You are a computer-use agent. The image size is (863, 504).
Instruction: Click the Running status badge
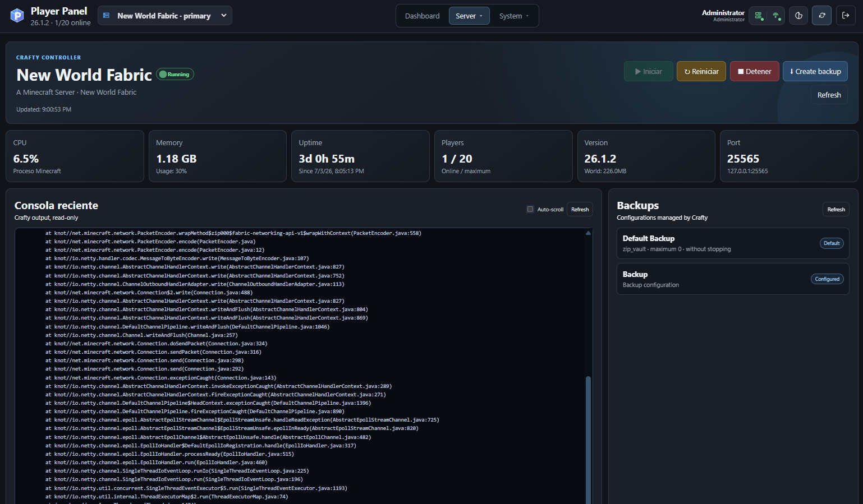coord(175,74)
